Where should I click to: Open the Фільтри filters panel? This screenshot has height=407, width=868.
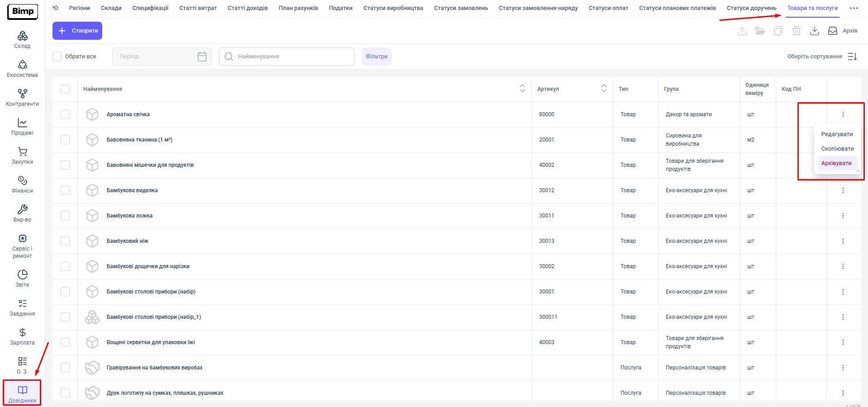point(376,57)
